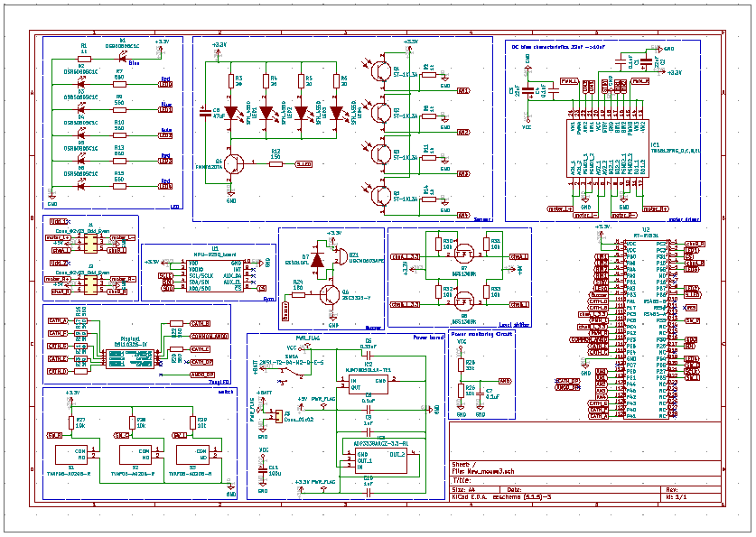The height and width of the screenshot is (537, 756).
Task: Select resistor R25 33k in power monitoring
Action: pos(461,364)
